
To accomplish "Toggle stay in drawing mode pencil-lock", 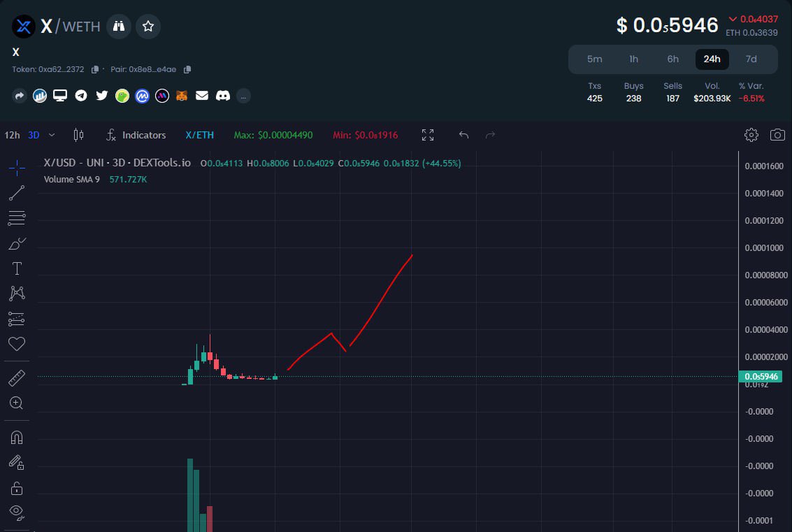I will [17, 462].
